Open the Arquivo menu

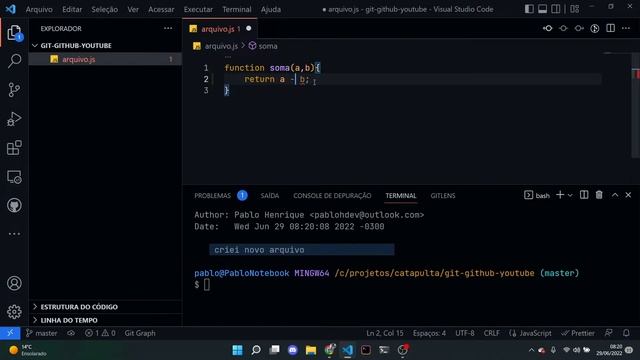point(39,9)
